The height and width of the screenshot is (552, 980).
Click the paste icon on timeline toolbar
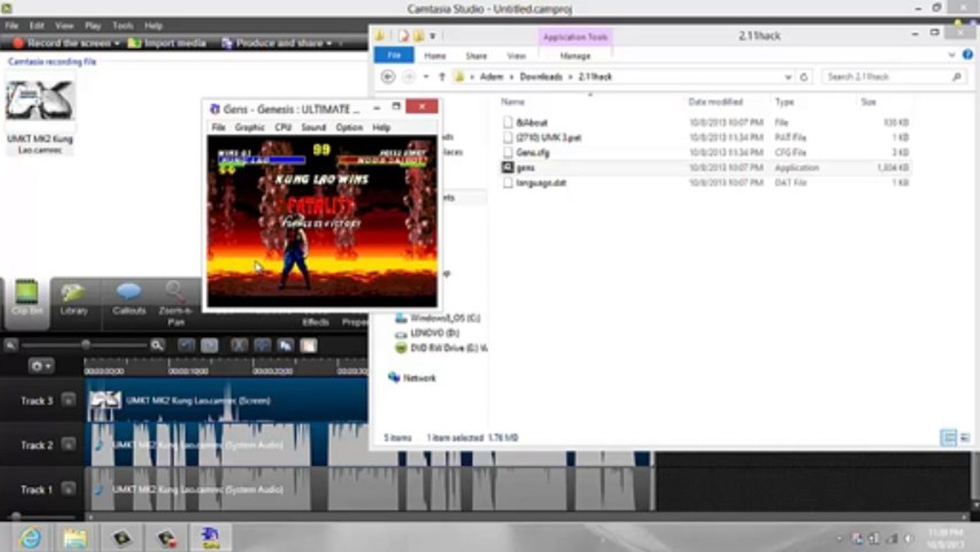pyautogui.click(x=308, y=346)
